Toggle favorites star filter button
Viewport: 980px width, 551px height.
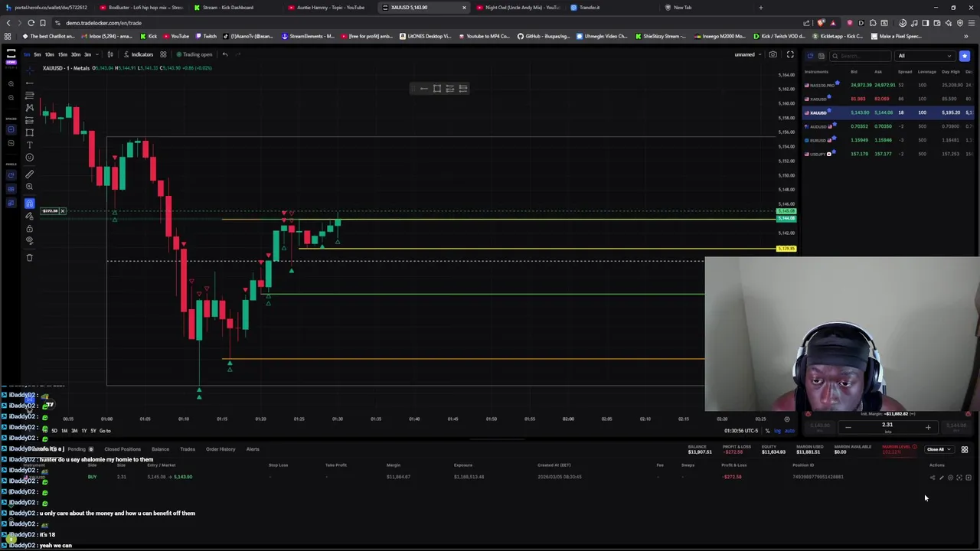(x=965, y=56)
